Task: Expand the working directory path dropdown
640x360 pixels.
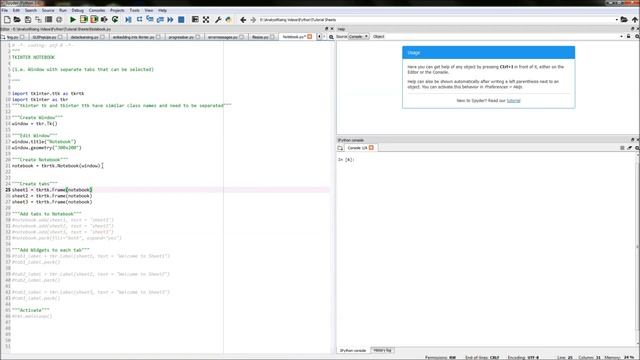Action: [616, 20]
